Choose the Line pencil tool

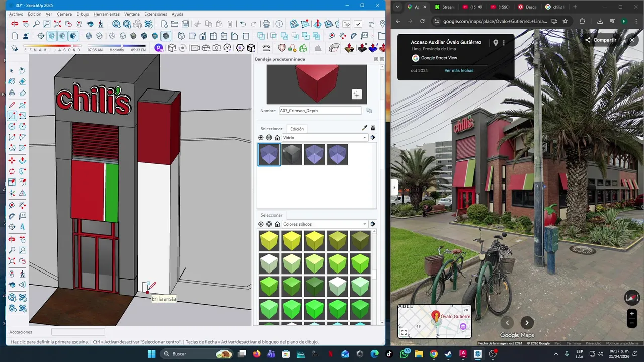tap(12, 105)
